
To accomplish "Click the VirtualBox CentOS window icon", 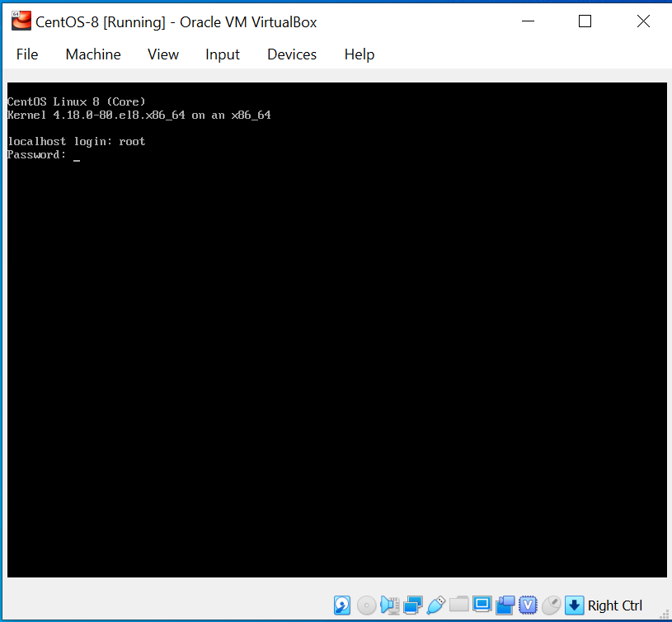I will click(x=21, y=21).
